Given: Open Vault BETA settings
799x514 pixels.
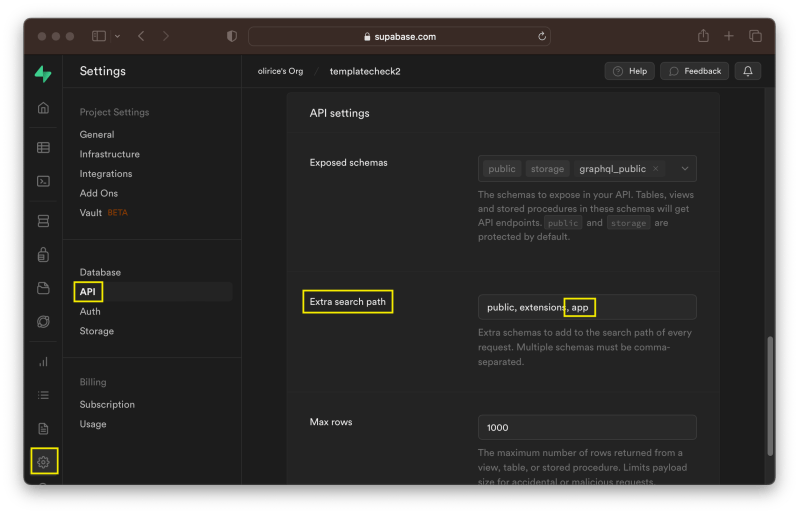Looking at the screenshot, I should point(103,213).
